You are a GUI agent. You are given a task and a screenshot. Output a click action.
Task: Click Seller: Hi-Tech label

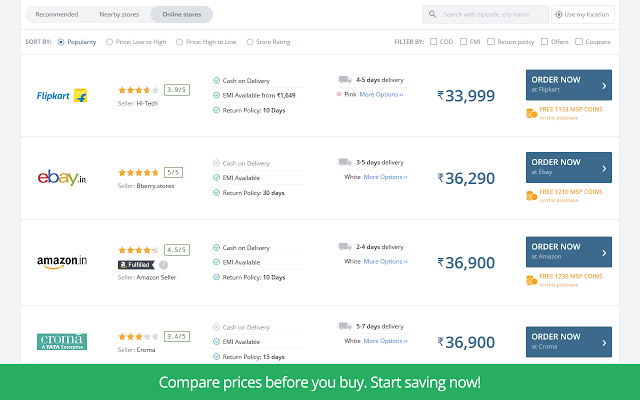click(x=138, y=103)
